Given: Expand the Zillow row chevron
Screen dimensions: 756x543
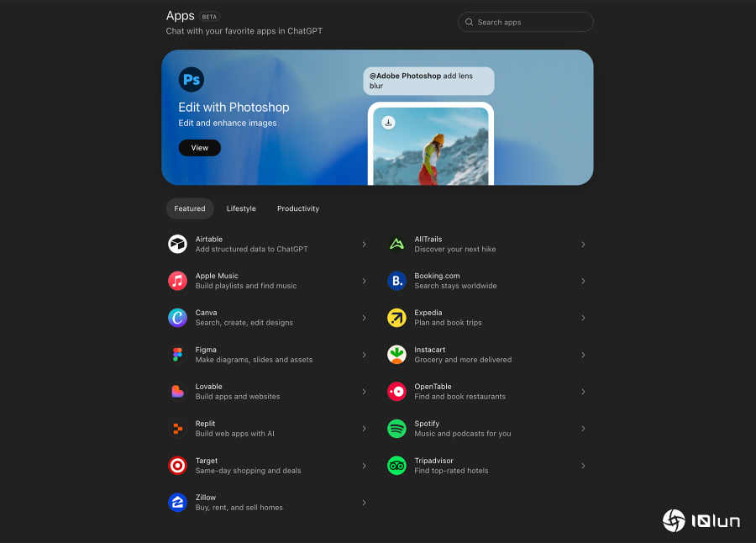Looking at the screenshot, I should tap(364, 503).
